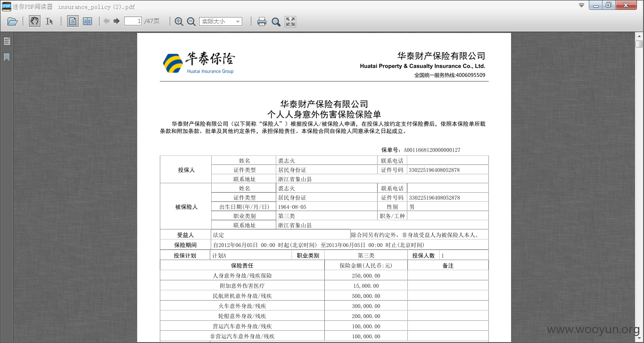This screenshot has height=343, width=644.
Task: Open the title bar dropdown menu arrow
Action: point(581,6)
